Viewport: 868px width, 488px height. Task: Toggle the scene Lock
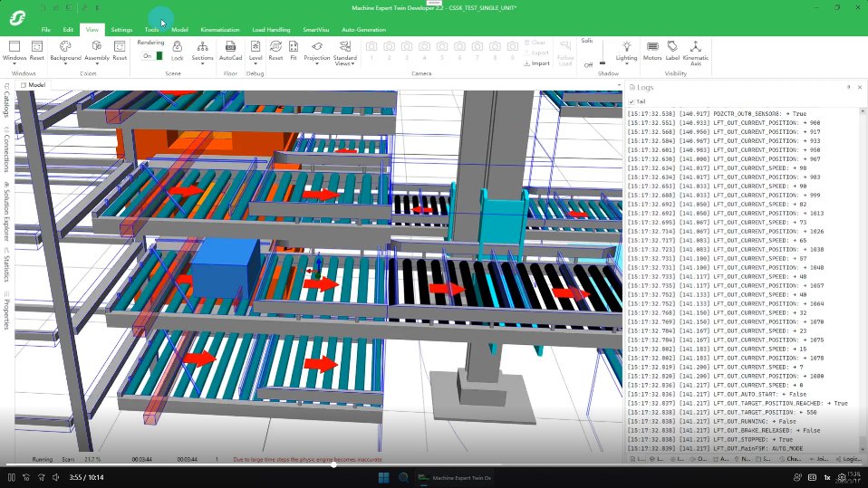pyautogui.click(x=178, y=50)
